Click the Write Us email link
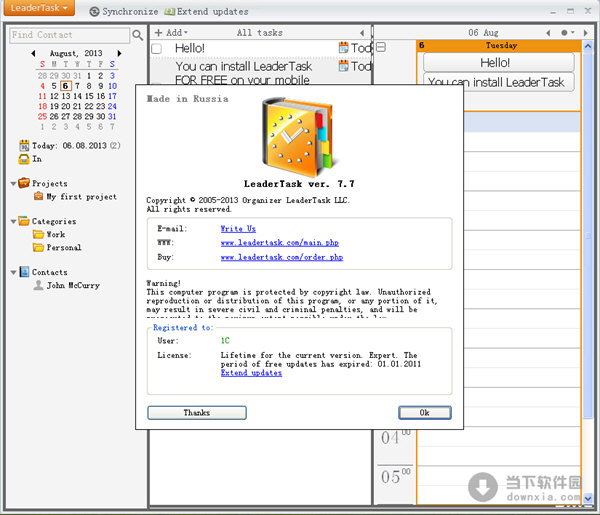The width and height of the screenshot is (600, 515). click(238, 229)
